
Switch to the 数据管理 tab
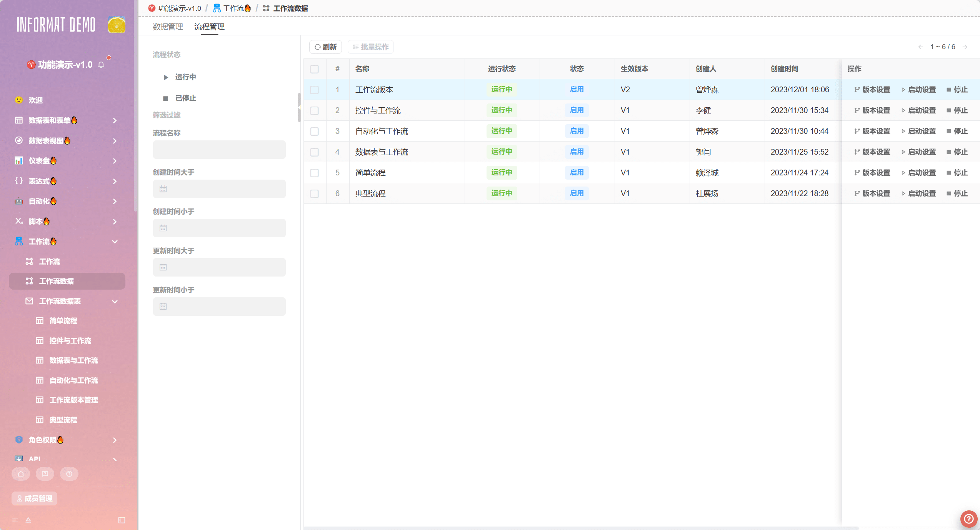[168, 27]
